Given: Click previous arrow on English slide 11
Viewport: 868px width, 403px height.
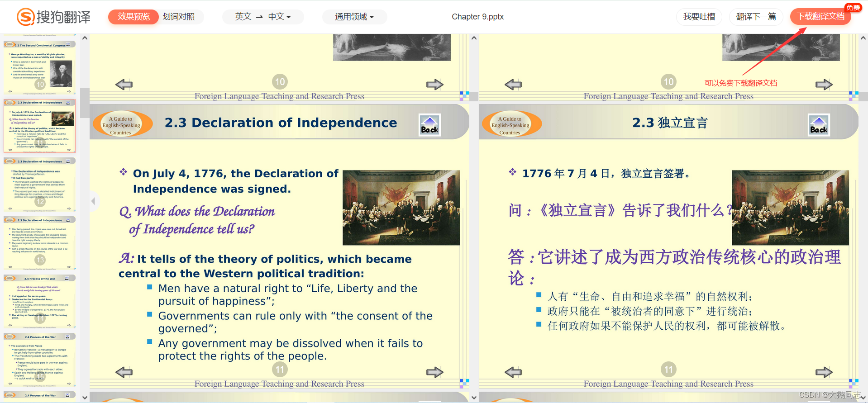Looking at the screenshot, I should tap(124, 372).
